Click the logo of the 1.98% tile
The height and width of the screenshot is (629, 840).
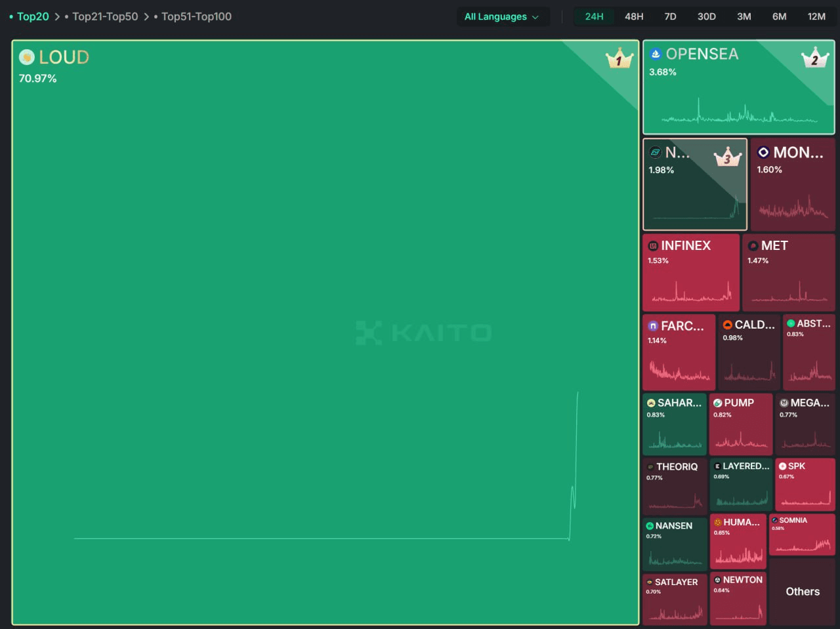tap(655, 153)
